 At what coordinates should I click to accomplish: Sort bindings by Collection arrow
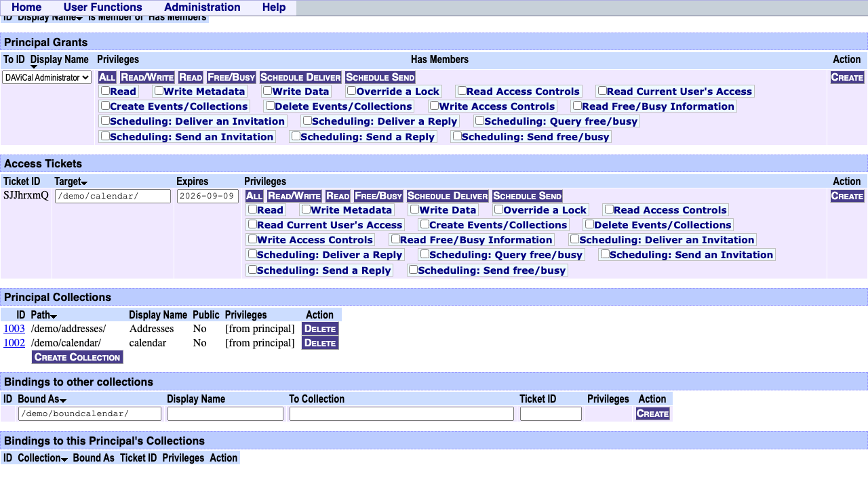64,460
